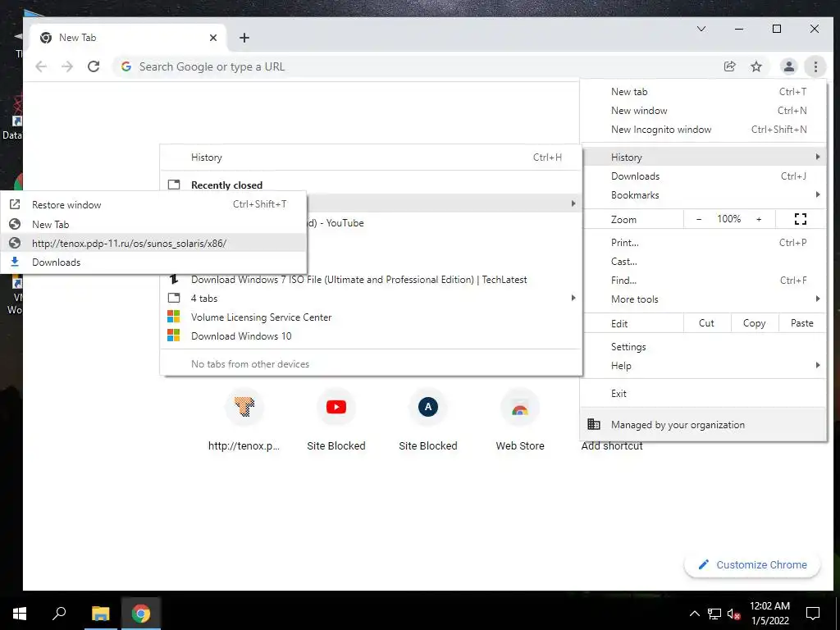Click the fullscreen zoom icon

[x=801, y=218]
